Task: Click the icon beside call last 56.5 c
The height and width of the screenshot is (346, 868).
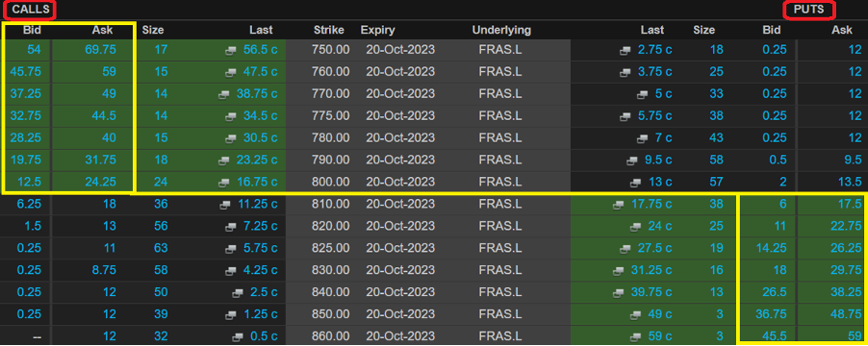Action: pyautogui.click(x=231, y=50)
